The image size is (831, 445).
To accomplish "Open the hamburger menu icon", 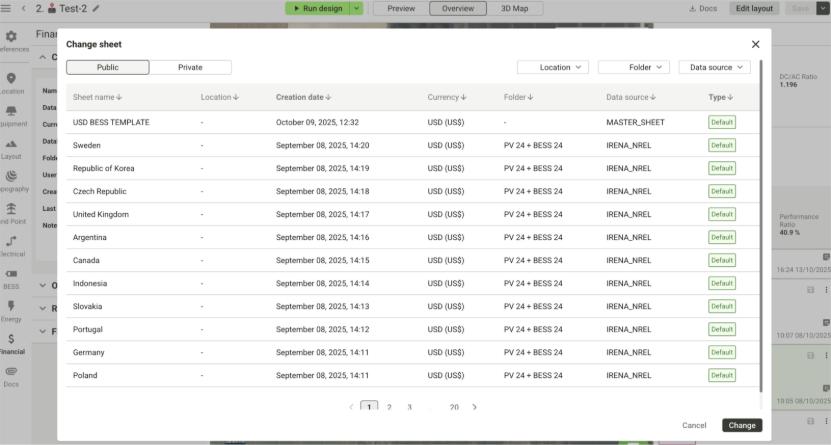I will 6,8.
